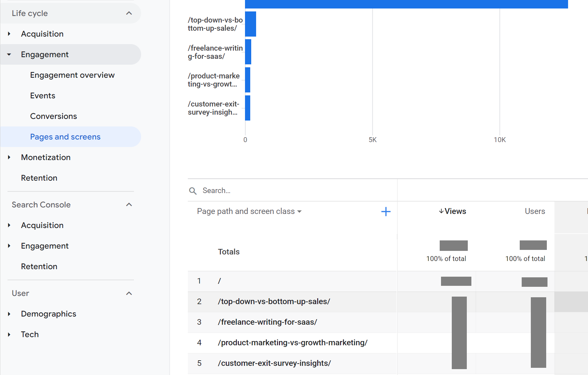Sort table by Views column

[x=452, y=211]
